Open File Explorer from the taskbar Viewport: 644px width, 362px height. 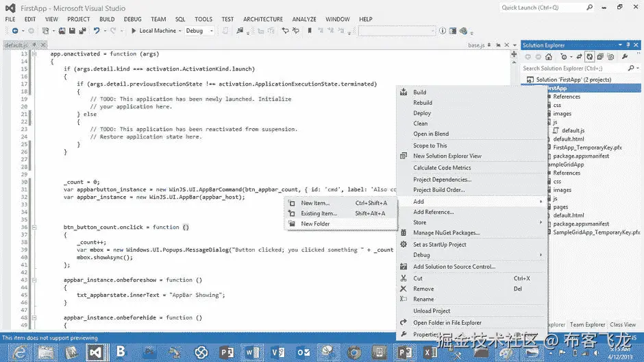coord(46,352)
